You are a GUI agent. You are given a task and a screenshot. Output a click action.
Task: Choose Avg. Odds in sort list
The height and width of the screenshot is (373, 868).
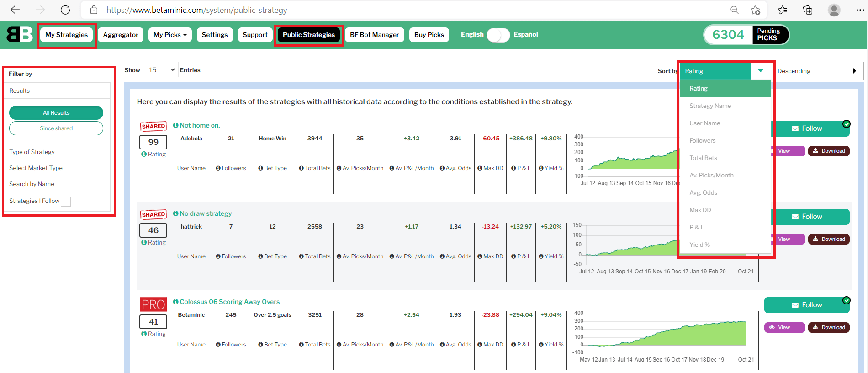(x=725, y=192)
